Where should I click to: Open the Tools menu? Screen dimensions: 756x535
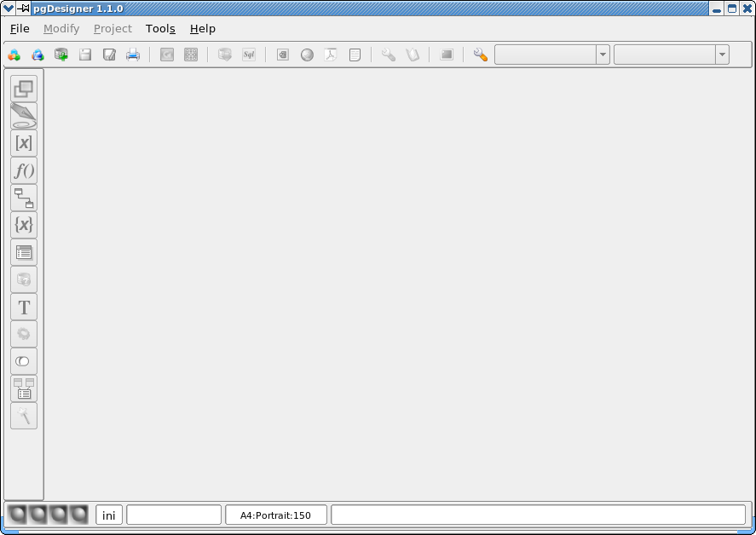[160, 29]
